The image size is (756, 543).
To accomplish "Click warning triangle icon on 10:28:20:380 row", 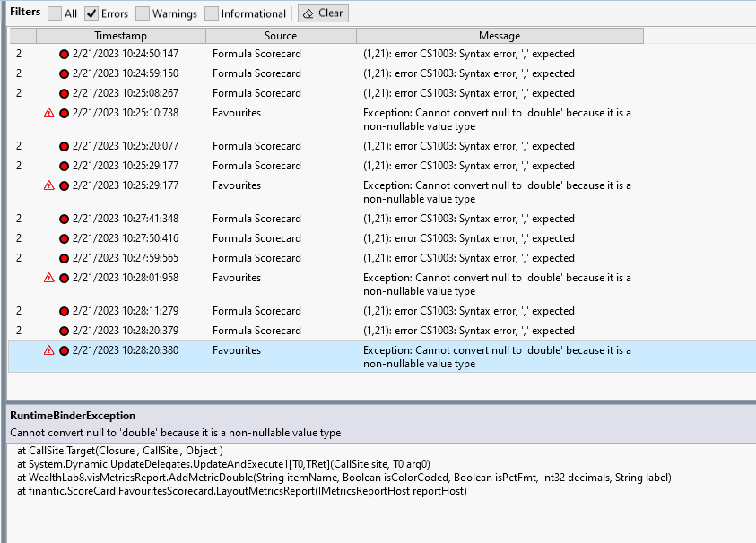I will tap(49, 350).
